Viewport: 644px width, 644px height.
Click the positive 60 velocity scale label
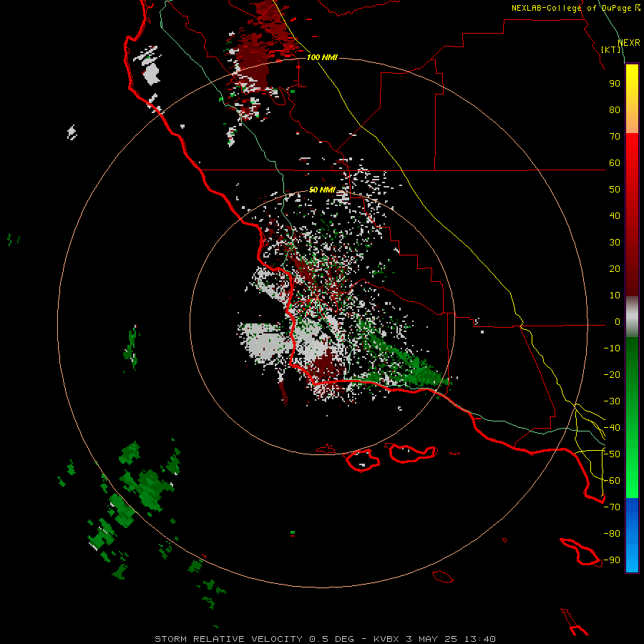(x=615, y=162)
